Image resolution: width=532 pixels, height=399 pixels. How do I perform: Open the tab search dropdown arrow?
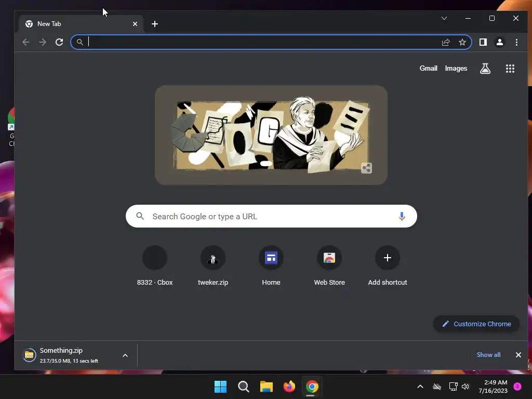(x=444, y=18)
